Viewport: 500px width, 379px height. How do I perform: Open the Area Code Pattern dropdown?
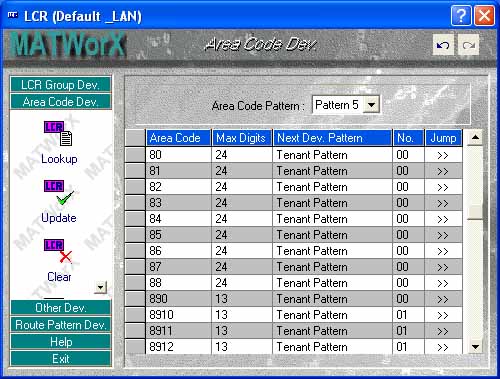(371, 105)
